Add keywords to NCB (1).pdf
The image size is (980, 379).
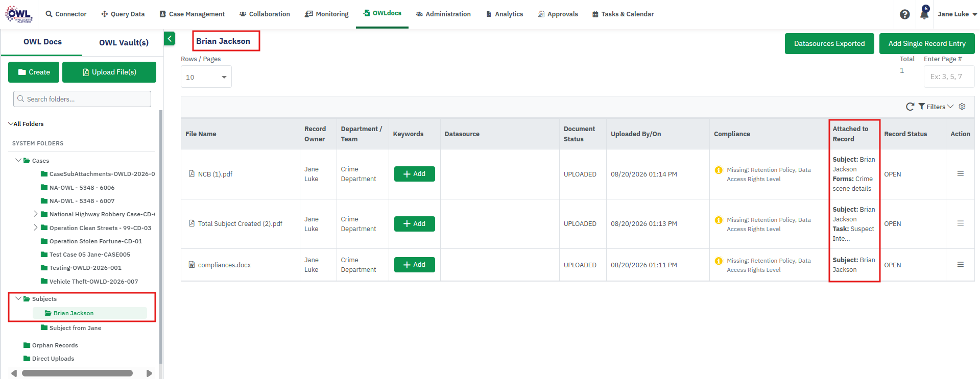tap(415, 174)
